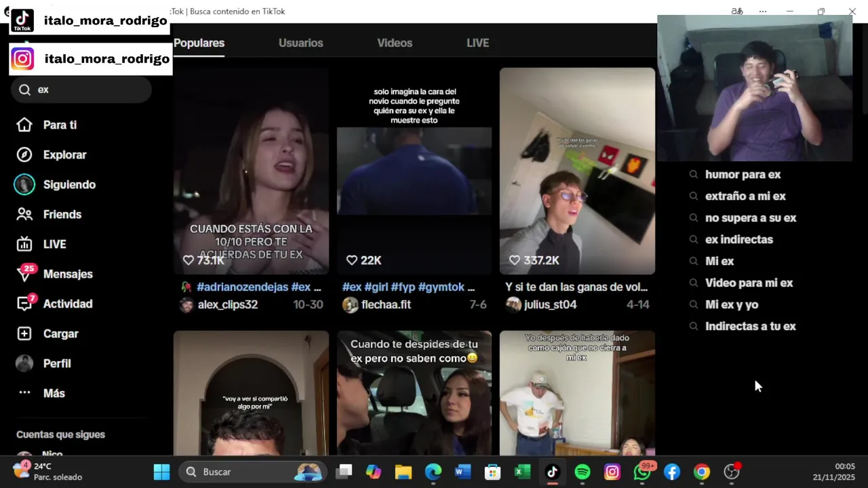The height and width of the screenshot is (488, 868).
Task: Open Instagram from the taskbar
Action: click(612, 472)
